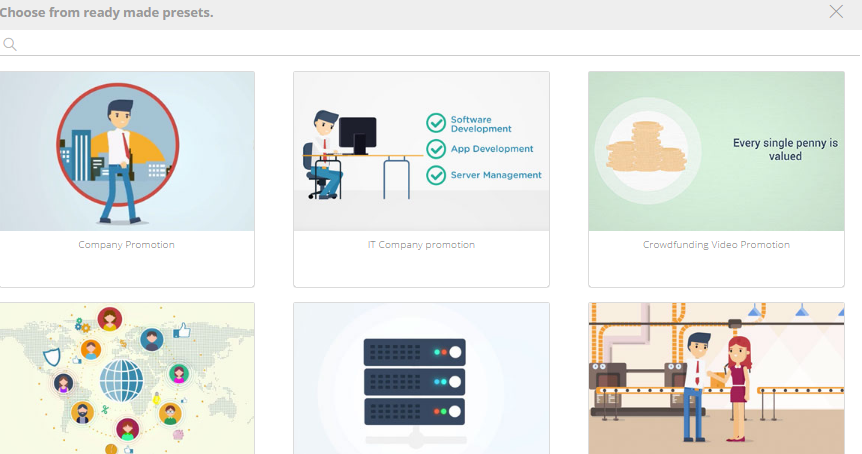The width and height of the screenshot is (862, 454).
Task: Click the IT Company promotion title label
Action: pyautogui.click(x=421, y=245)
